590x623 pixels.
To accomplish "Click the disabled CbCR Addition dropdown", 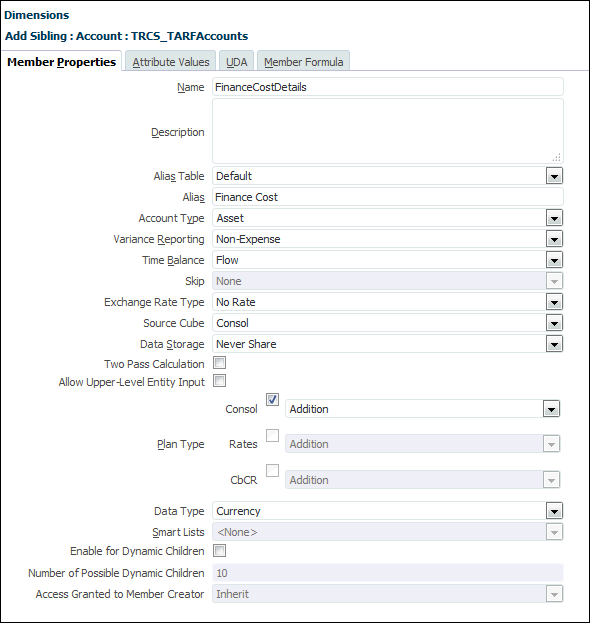I will pyautogui.click(x=423, y=480).
